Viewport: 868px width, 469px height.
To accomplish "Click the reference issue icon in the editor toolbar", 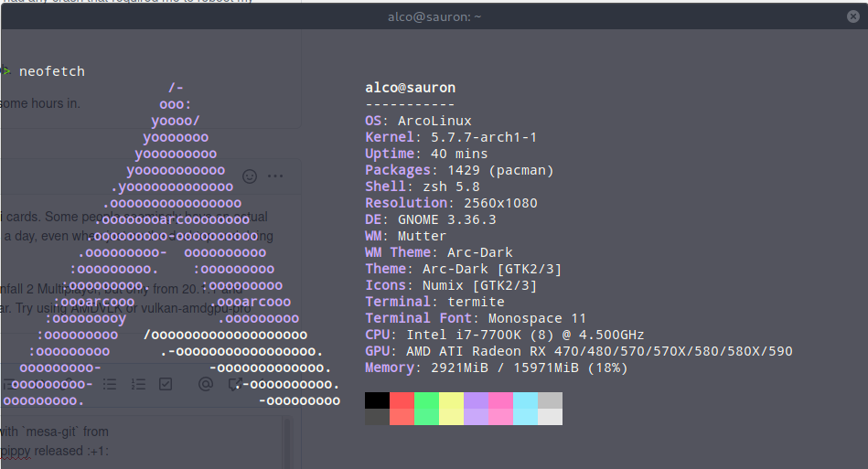I will pyautogui.click(x=235, y=384).
